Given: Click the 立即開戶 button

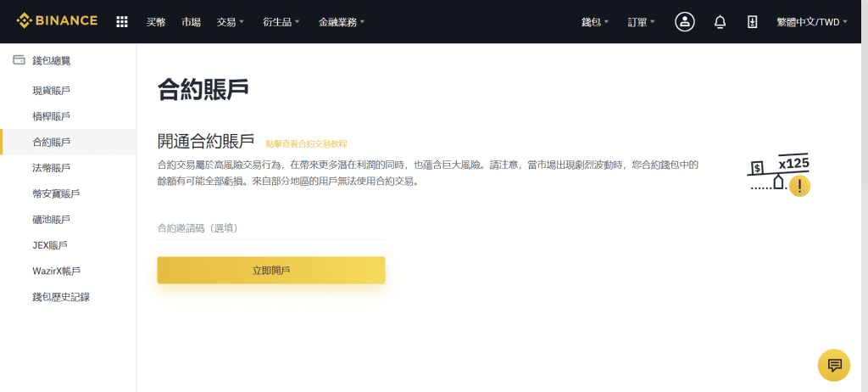Looking at the screenshot, I should pos(270,270).
